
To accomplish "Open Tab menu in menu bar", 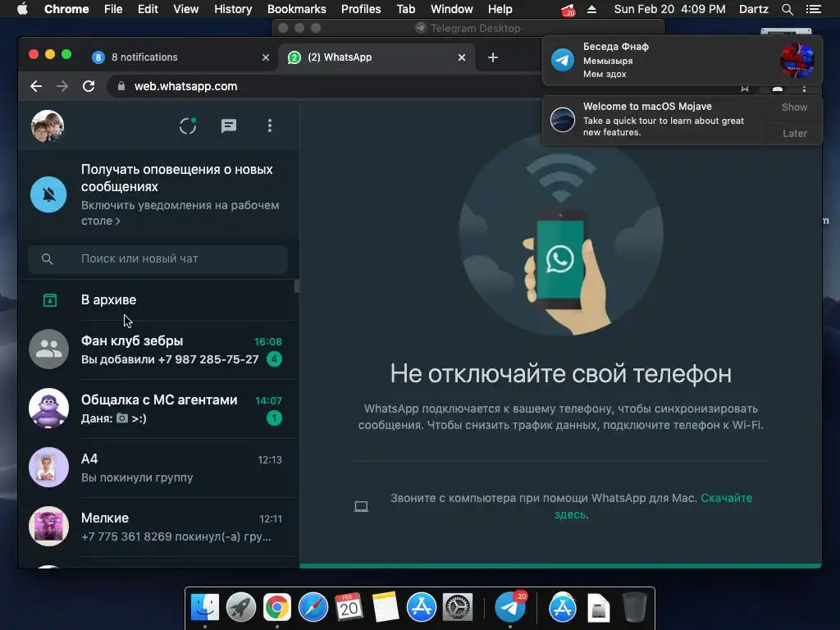I will 406,9.
